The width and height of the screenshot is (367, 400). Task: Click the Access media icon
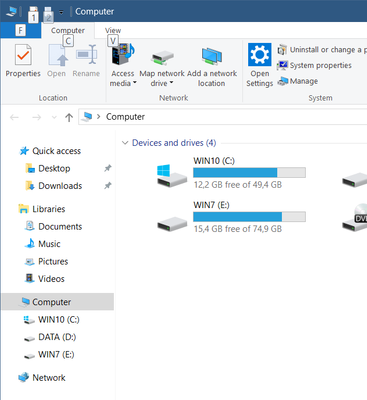[x=123, y=54]
